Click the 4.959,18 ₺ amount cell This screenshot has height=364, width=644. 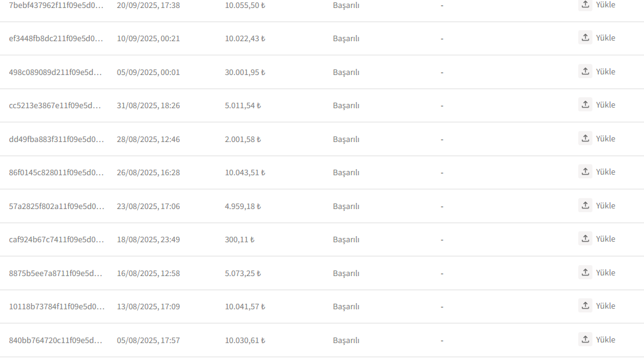click(x=243, y=207)
